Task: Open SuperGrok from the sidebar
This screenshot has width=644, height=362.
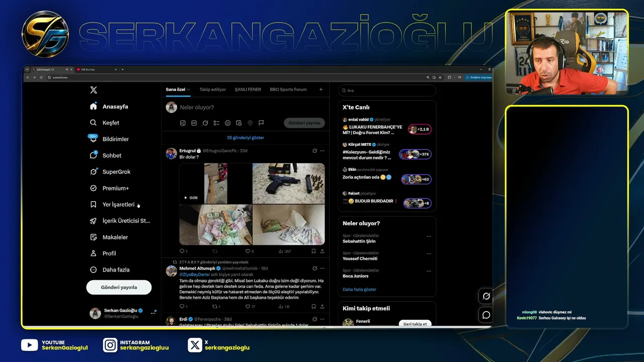Action: pos(110,172)
